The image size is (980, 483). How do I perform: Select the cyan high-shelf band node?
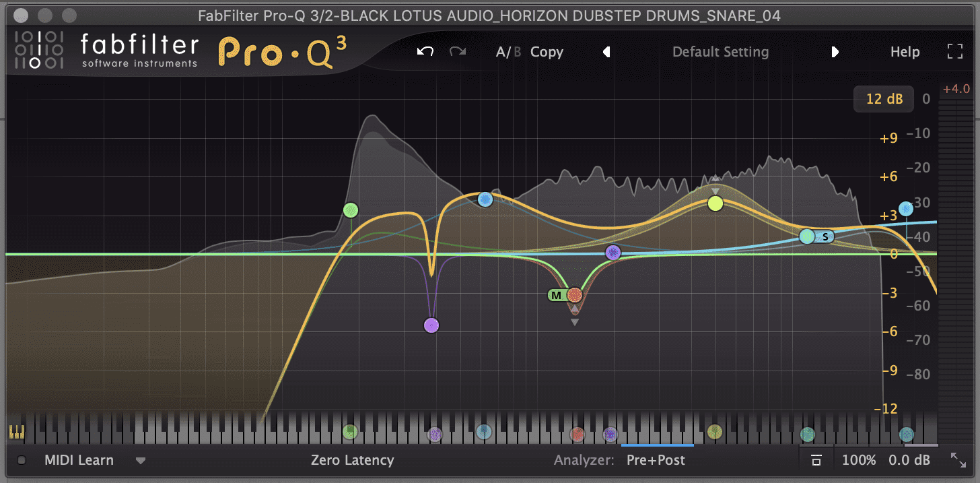click(807, 236)
